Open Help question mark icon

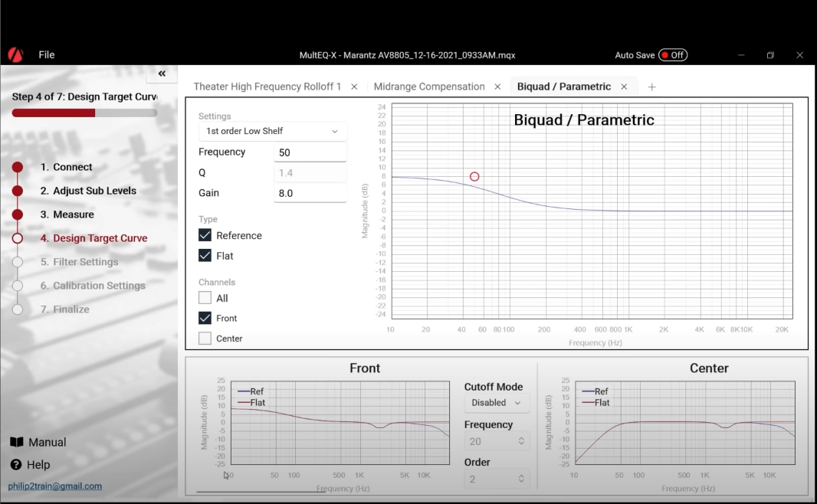pos(16,465)
